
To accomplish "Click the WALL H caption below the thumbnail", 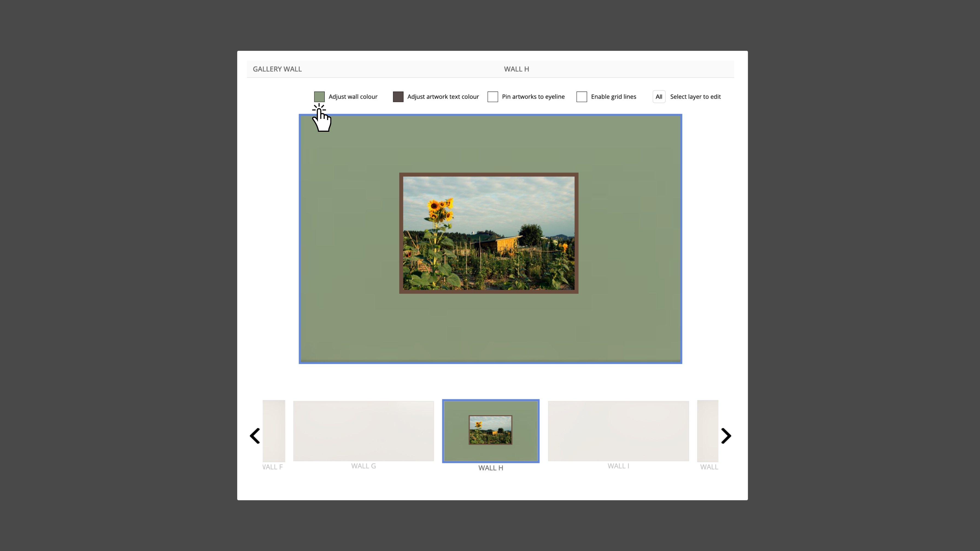I will 491,468.
